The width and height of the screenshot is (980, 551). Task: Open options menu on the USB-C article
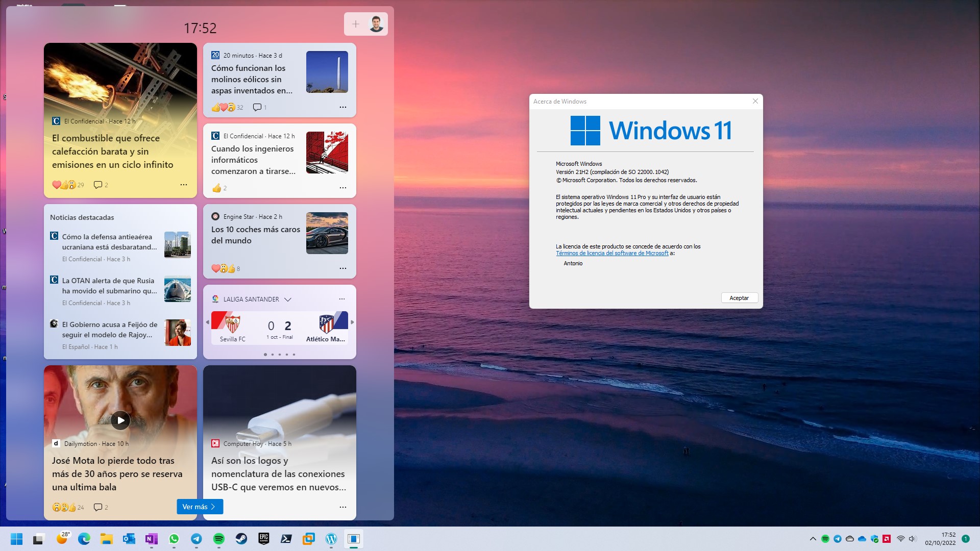(343, 507)
